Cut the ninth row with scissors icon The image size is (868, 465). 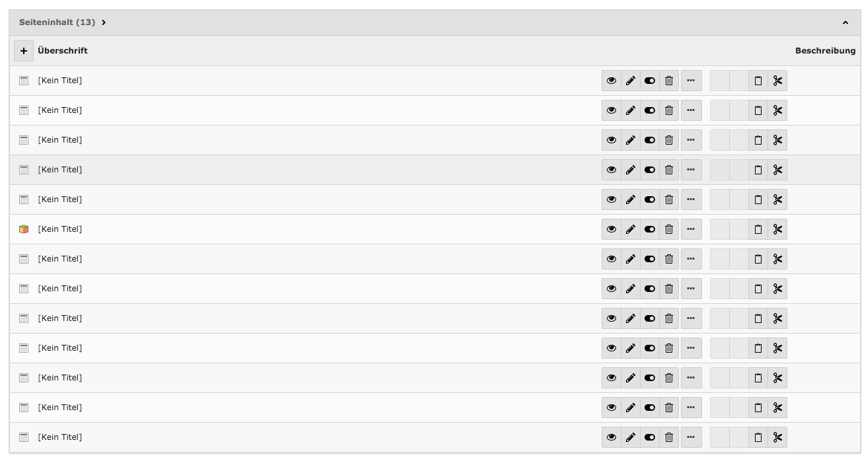pos(777,318)
